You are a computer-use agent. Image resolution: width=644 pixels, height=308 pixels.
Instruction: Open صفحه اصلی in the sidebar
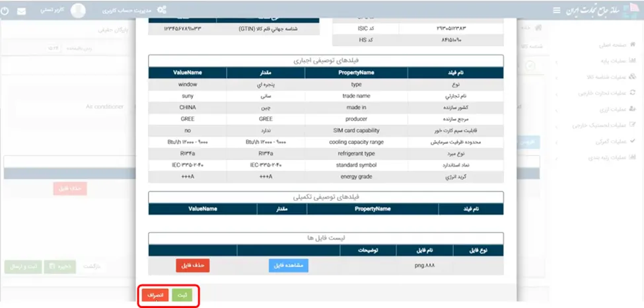pyautogui.click(x=612, y=44)
